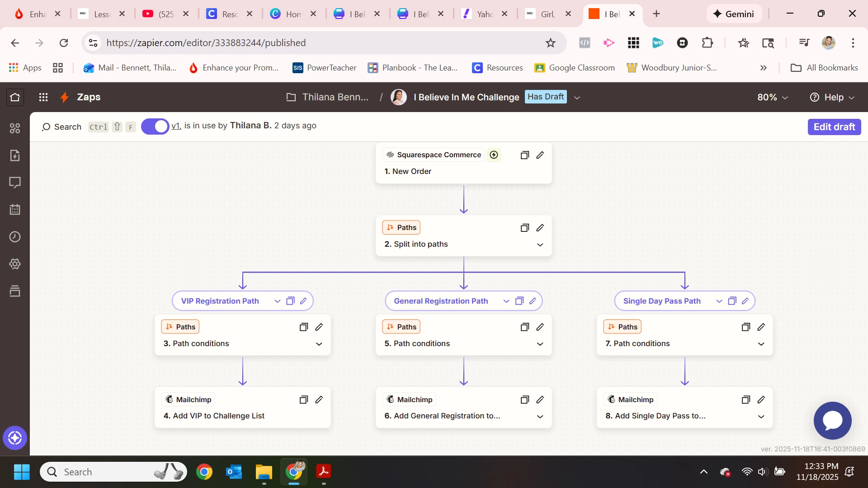Image resolution: width=868 pixels, height=488 pixels.
Task: Open the 80% zoom level dropdown
Action: (x=772, y=97)
